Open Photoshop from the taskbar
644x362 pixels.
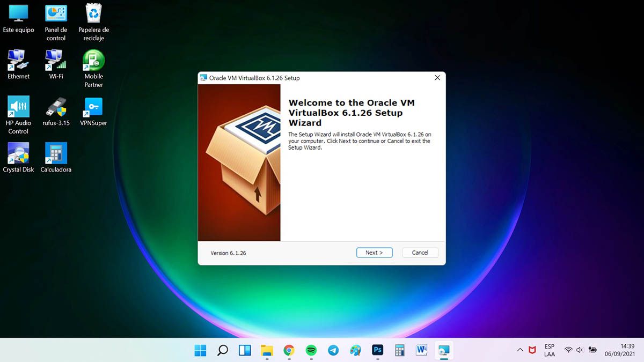(377, 351)
